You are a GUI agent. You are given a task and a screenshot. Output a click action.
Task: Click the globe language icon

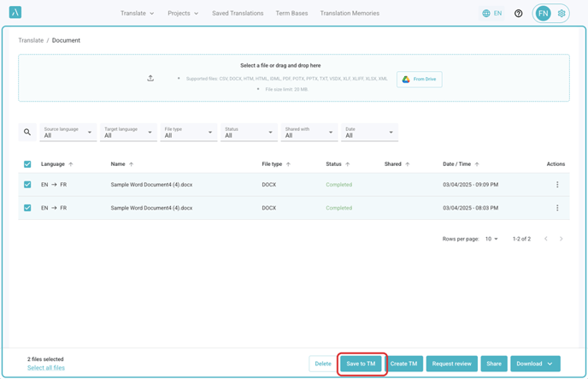tap(486, 14)
